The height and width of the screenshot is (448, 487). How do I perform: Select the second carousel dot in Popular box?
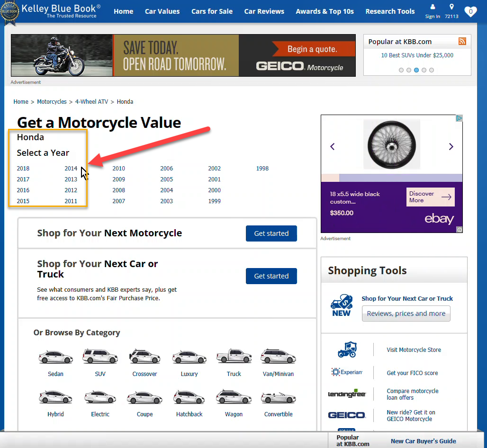tap(409, 70)
